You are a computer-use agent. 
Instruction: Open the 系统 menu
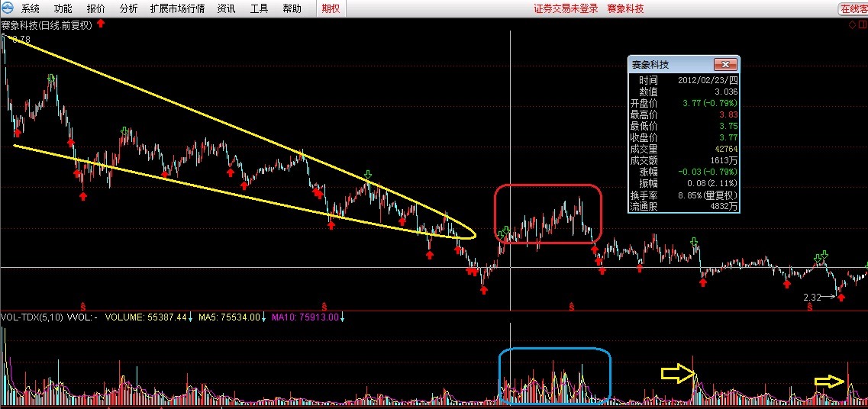(x=31, y=8)
